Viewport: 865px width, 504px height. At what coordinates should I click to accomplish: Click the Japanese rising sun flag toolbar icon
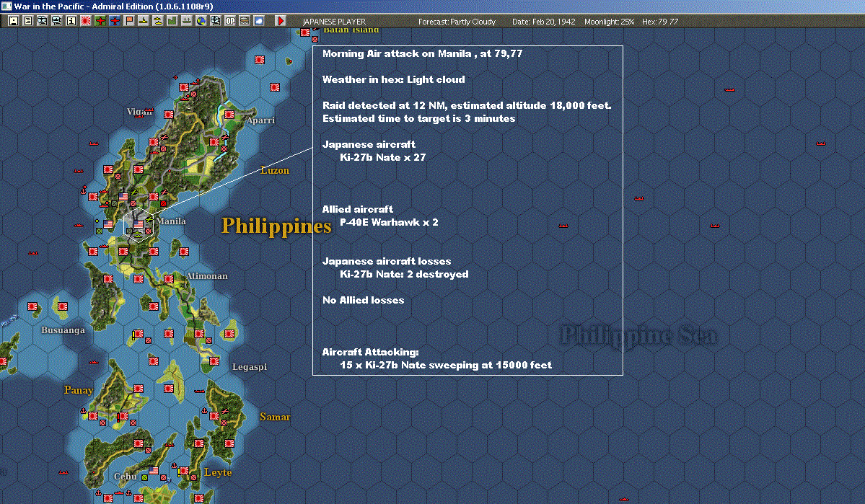pyautogui.click(x=86, y=21)
